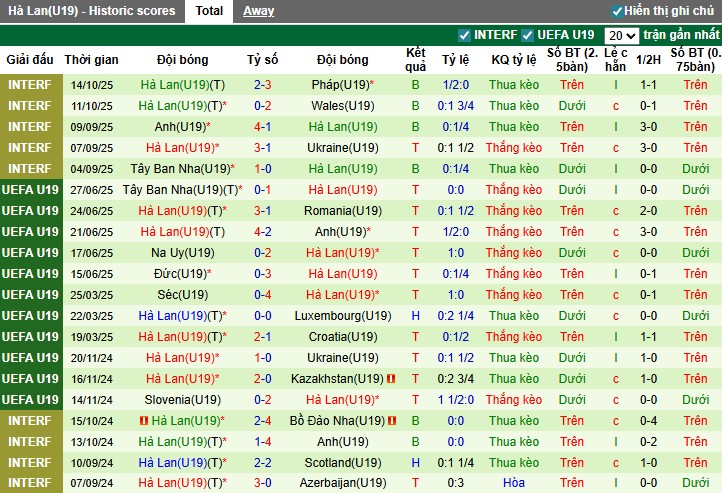Open Slovenia(U19) team link
Screen dimensions: 722x493
[182, 400]
